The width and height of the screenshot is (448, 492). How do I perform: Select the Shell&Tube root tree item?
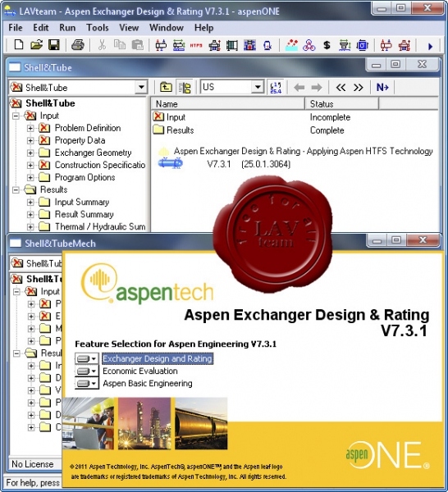pyautogui.click(x=50, y=103)
